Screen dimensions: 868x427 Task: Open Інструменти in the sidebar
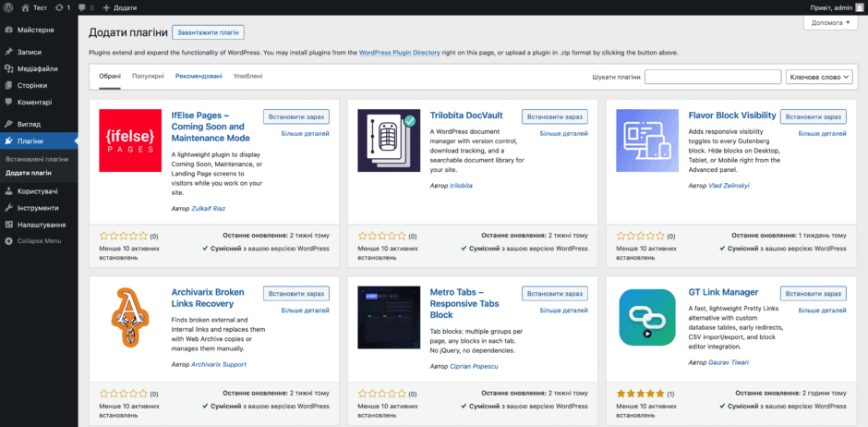click(x=39, y=208)
